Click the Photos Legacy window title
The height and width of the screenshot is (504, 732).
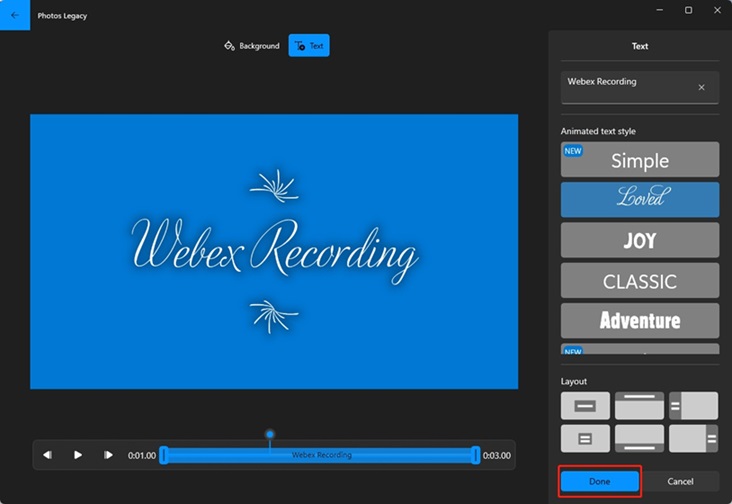[62, 16]
